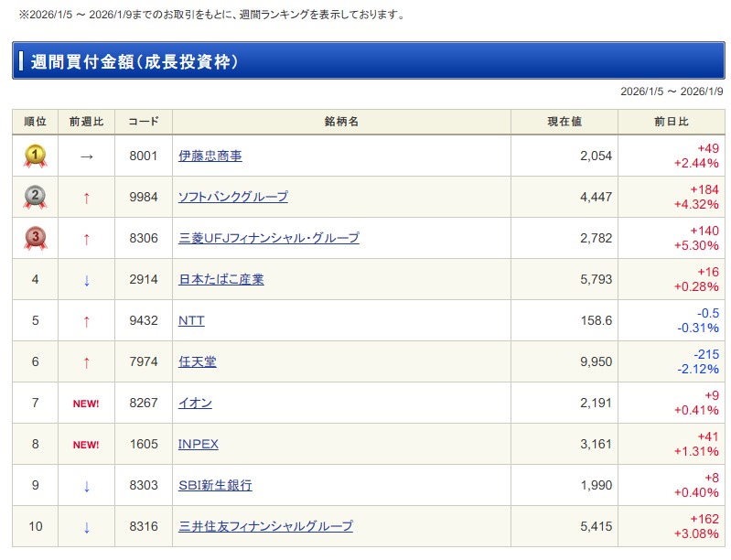Screen dimensions: 731x560
Task: Click the up arrow in the 任天堂 row
Action: click(x=86, y=361)
